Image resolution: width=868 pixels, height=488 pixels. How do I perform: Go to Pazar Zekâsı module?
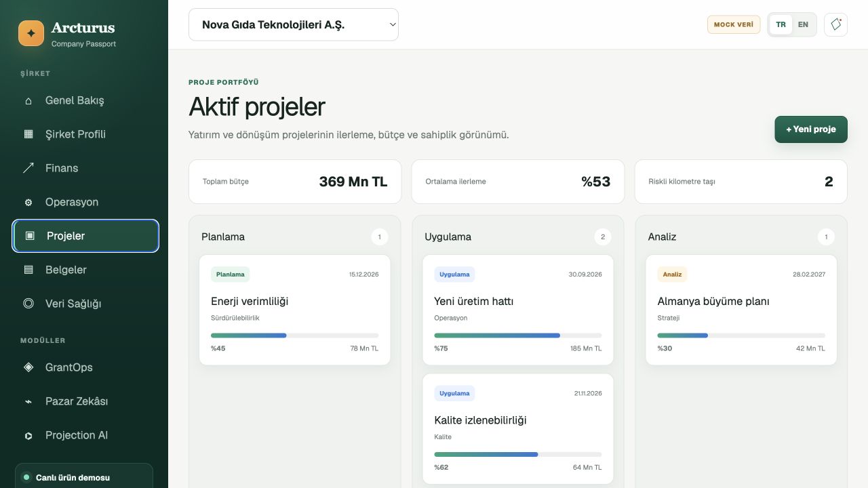click(85, 401)
